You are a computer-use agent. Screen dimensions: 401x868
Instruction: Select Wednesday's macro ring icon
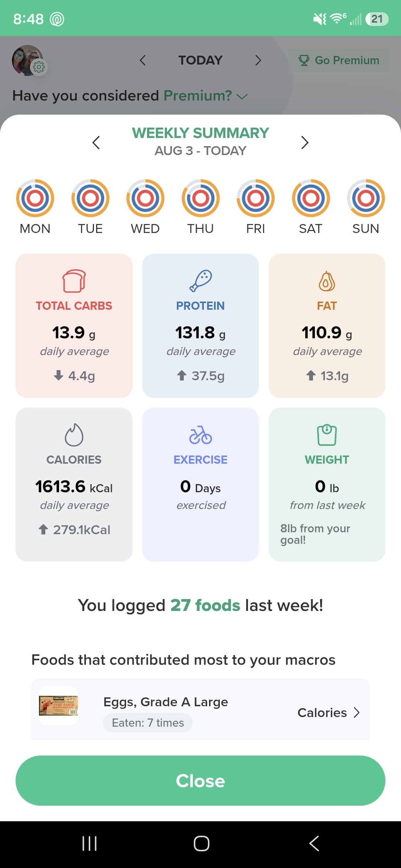pyautogui.click(x=145, y=198)
